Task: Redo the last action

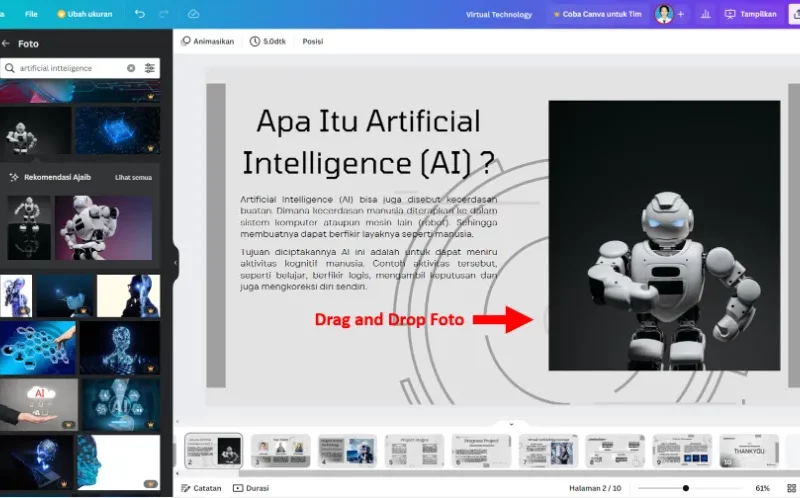Action: tap(164, 14)
